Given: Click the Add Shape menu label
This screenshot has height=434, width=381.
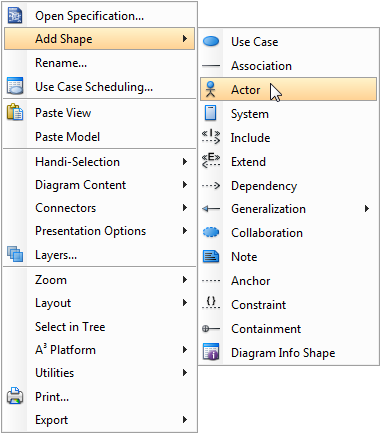Looking at the screenshot, I should tap(64, 39).
